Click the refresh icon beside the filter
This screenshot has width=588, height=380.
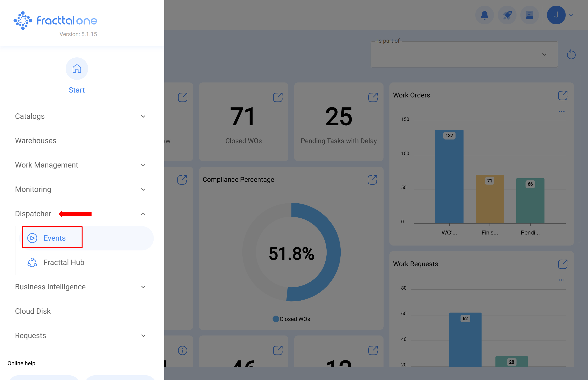571,55
